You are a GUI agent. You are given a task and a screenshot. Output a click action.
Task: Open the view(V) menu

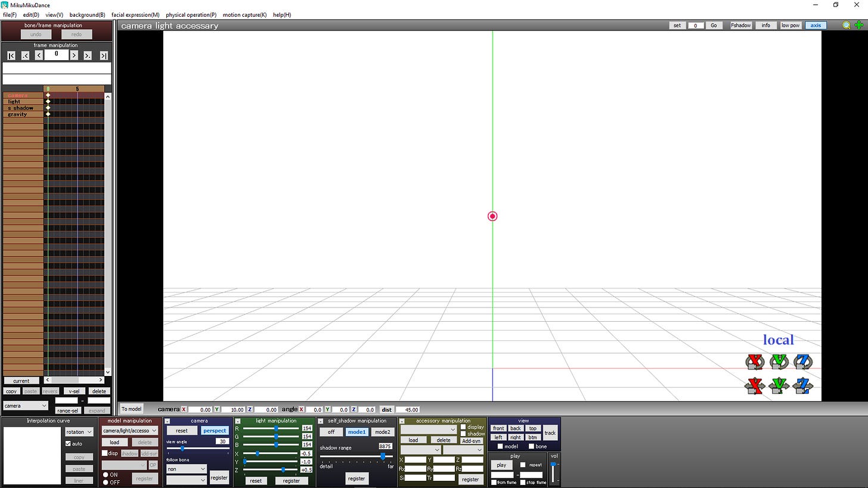[x=54, y=15]
